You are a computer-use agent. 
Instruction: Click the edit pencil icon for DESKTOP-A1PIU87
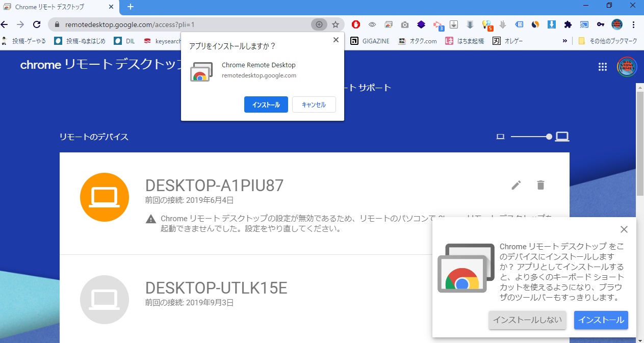tap(517, 185)
